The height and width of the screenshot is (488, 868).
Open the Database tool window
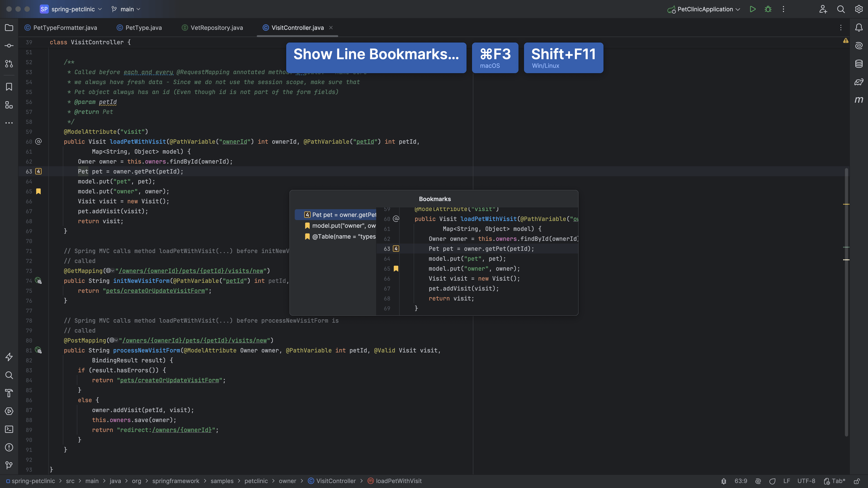pyautogui.click(x=859, y=64)
